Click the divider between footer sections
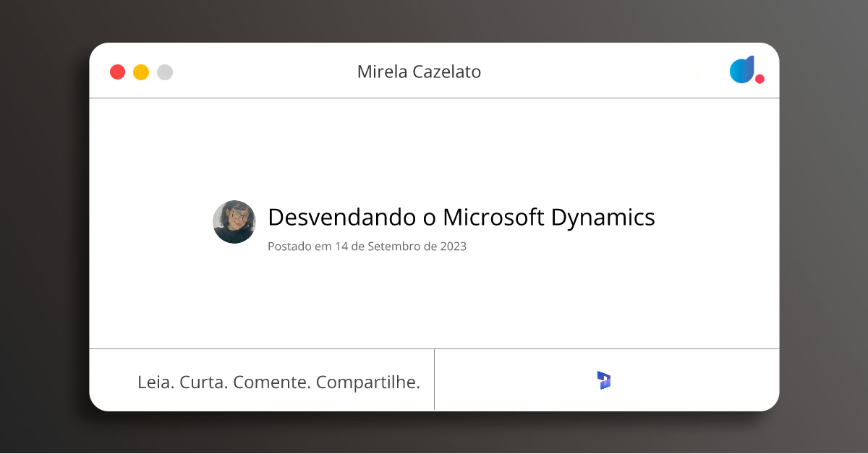 click(x=435, y=380)
